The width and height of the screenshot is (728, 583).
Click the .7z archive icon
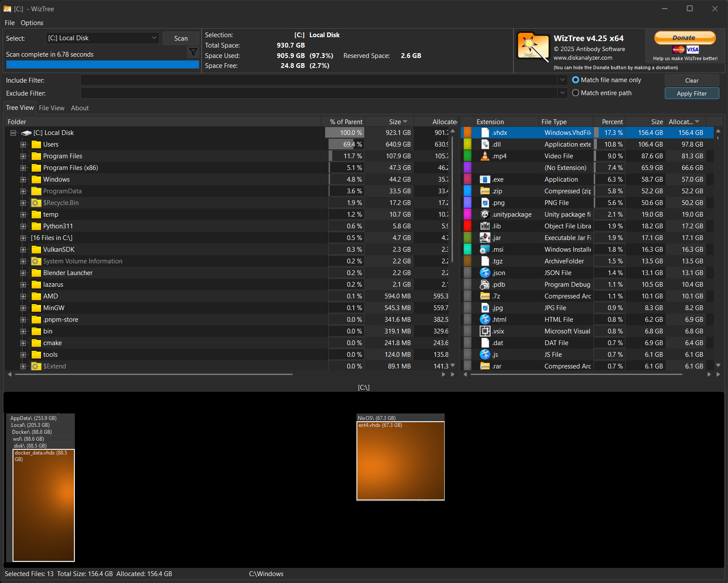485,296
